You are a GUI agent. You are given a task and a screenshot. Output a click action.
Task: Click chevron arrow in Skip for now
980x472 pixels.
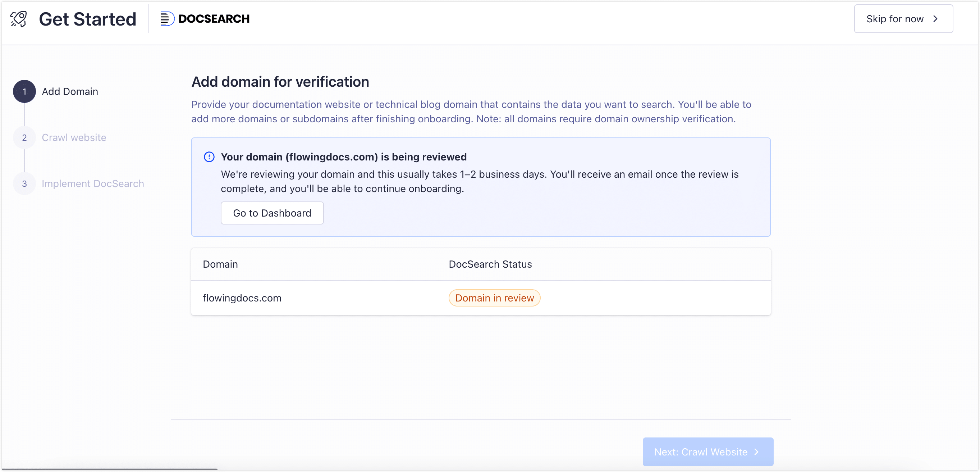coord(935,19)
